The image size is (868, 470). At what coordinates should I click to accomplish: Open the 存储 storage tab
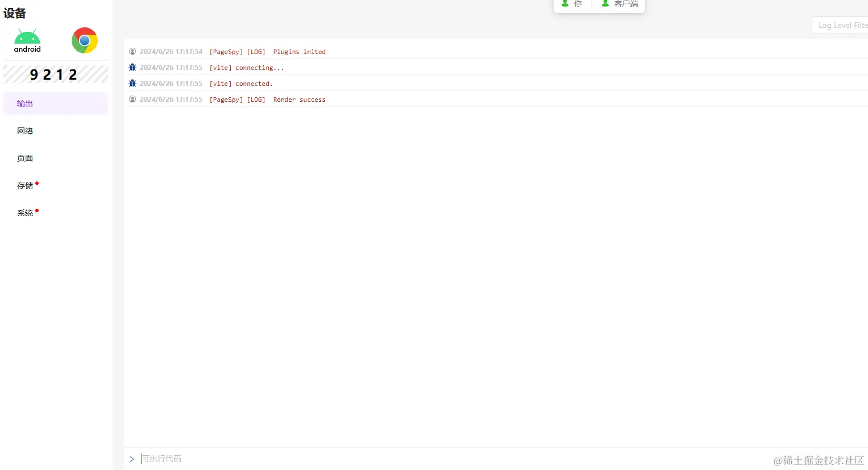coord(56,185)
